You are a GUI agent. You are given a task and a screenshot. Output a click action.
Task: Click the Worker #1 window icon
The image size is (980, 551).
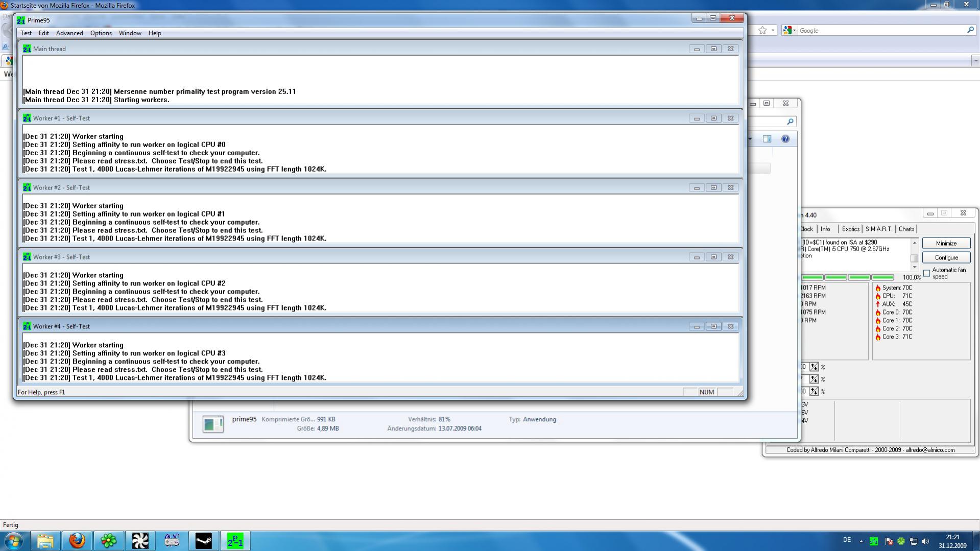pos(27,118)
